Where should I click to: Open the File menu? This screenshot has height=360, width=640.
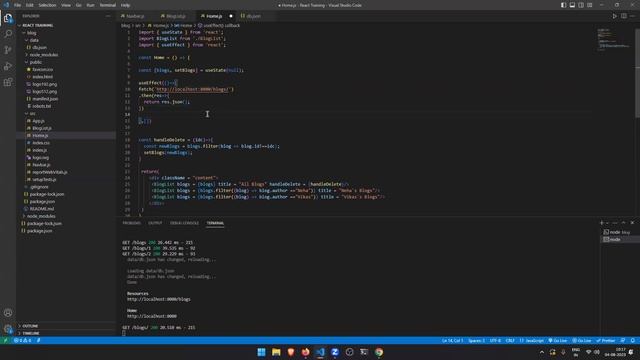(x=18, y=5)
